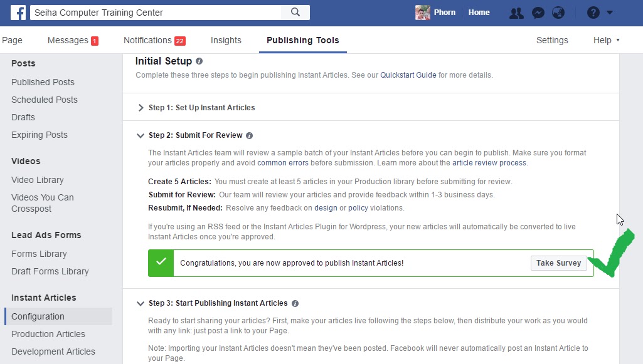Open the friend requests icon
643x364 pixels.
click(x=516, y=13)
